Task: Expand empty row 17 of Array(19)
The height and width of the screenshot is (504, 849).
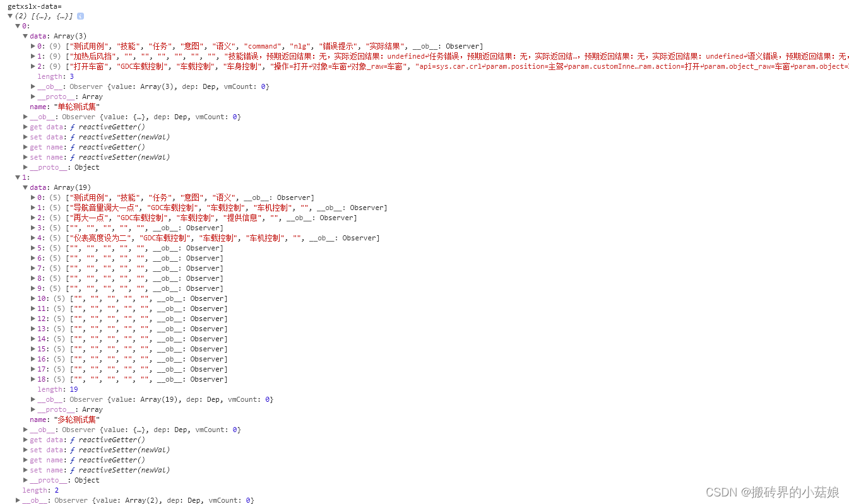Action: click(33, 369)
